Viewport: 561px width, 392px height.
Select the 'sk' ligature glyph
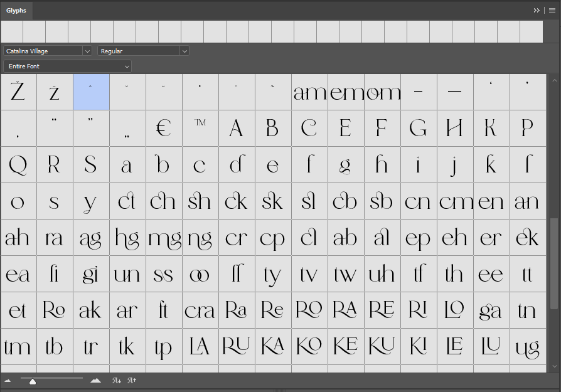pyautogui.click(x=274, y=201)
